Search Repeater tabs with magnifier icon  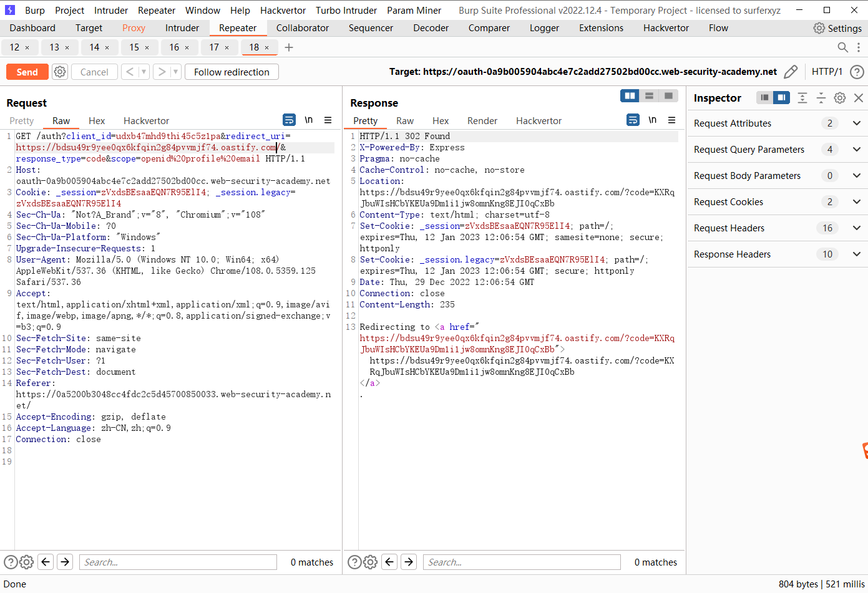(x=842, y=47)
